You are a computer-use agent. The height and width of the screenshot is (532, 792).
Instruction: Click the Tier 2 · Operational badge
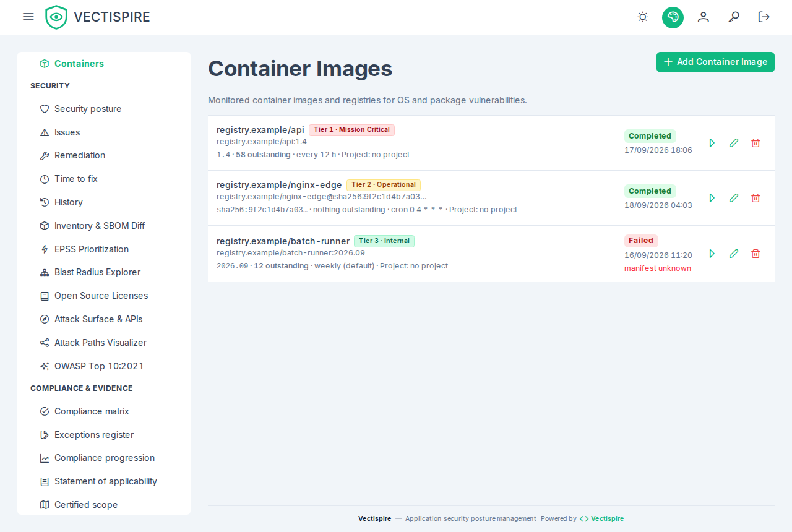pyautogui.click(x=384, y=185)
